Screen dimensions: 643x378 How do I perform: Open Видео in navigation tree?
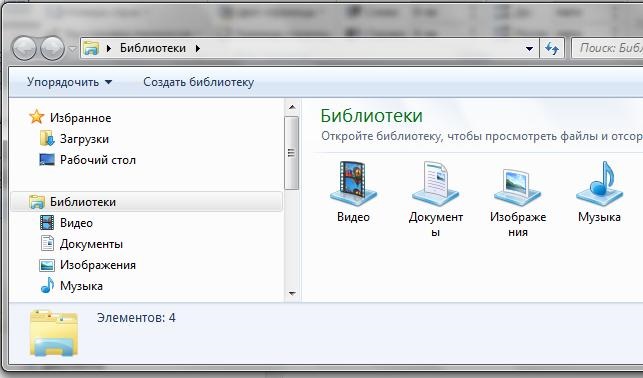click(76, 223)
